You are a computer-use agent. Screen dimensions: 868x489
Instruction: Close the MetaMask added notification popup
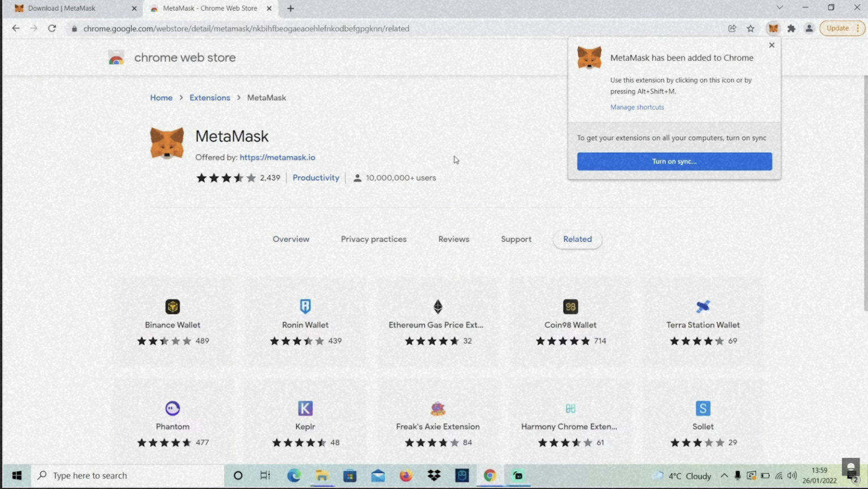pyautogui.click(x=771, y=45)
